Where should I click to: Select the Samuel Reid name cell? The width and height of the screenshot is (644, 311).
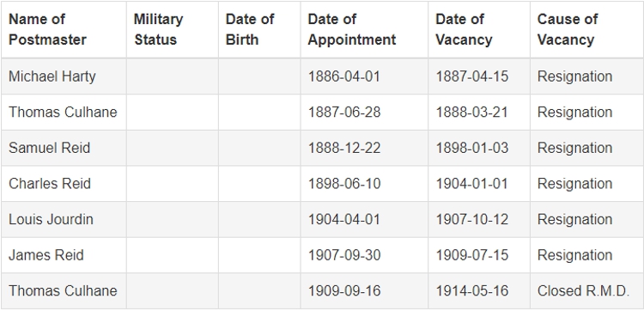pyautogui.click(x=64, y=148)
